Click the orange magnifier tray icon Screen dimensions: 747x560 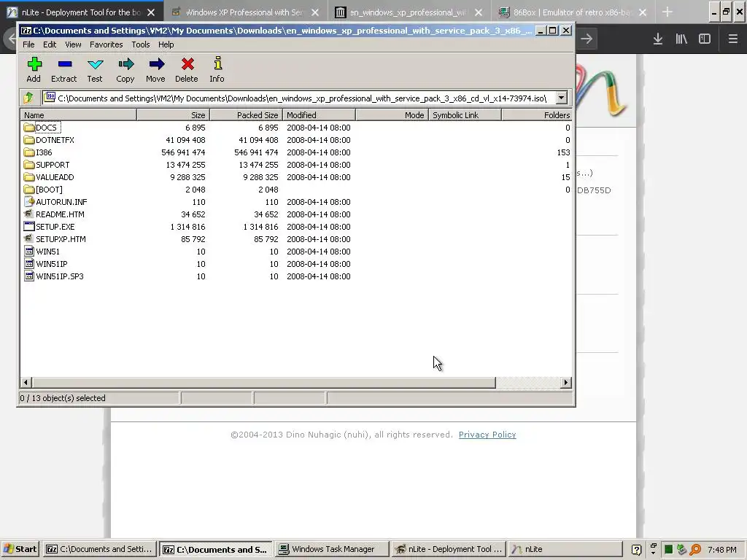click(x=695, y=549)
